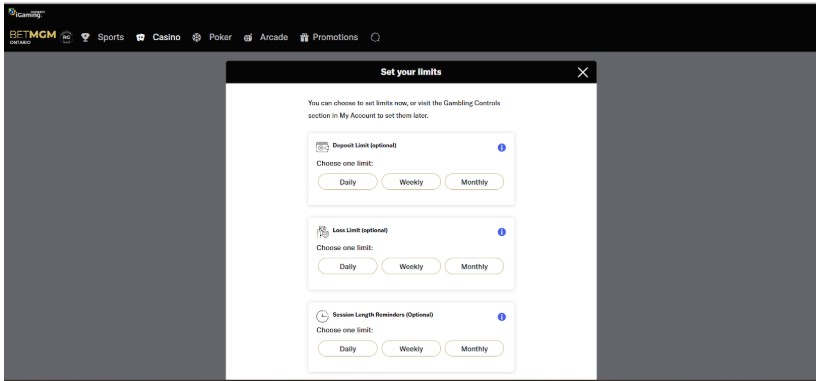Viewport: 816px width, 381px height.
Task: Open the Sports menu
Action: [111, 37]
